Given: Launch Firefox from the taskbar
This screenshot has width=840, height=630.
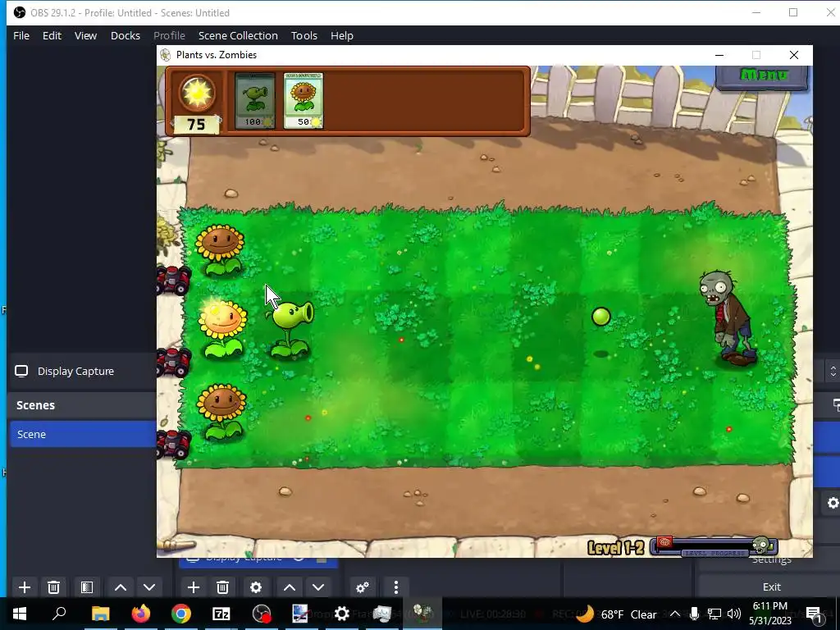Looking at the screenshot, I should 141,614.
